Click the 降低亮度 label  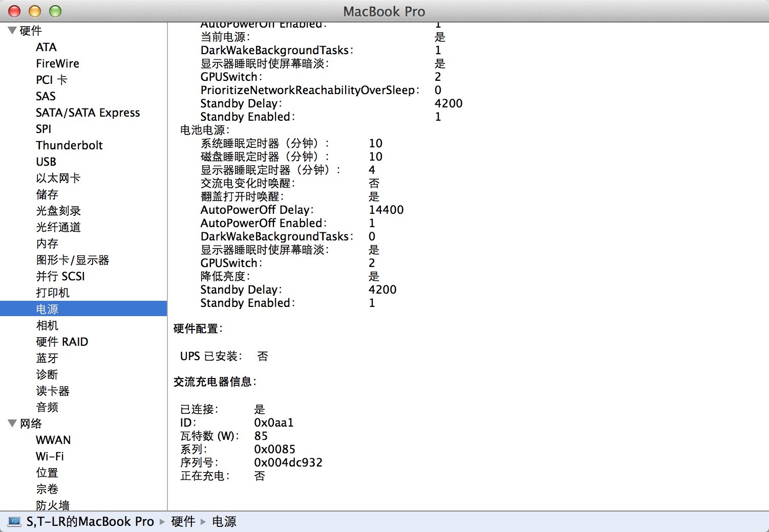(225, 276)
